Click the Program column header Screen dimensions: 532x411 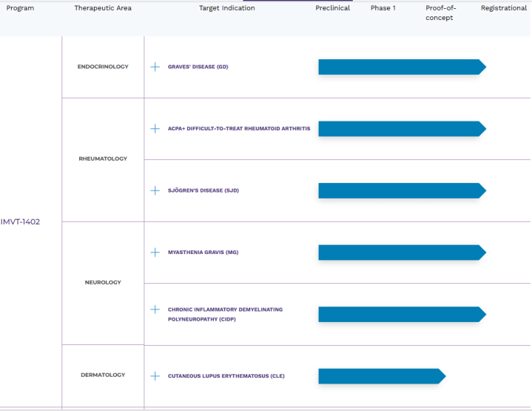pos(21,8)
